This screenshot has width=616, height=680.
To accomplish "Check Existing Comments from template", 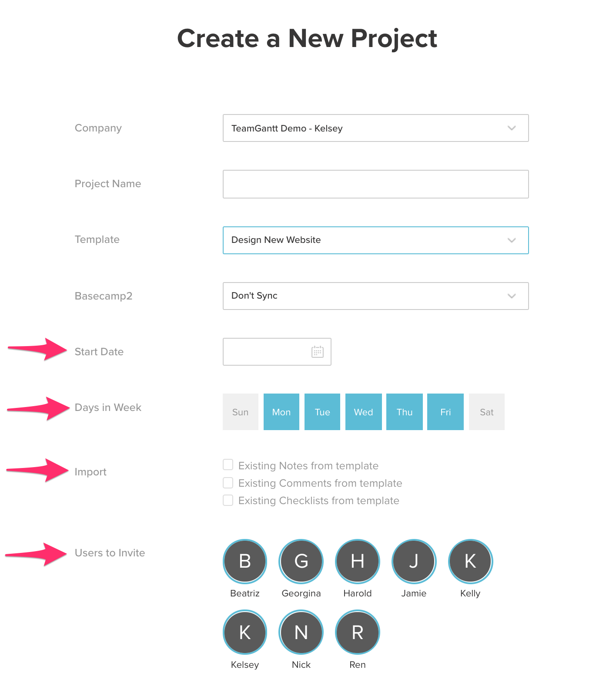I will pyautogui.click(x=228, y=482).
